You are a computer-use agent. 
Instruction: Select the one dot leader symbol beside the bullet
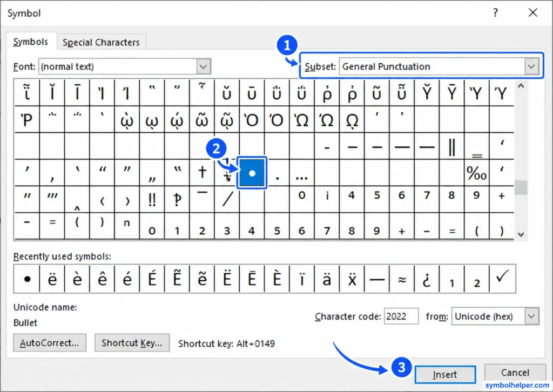click(x=277, y=173)
